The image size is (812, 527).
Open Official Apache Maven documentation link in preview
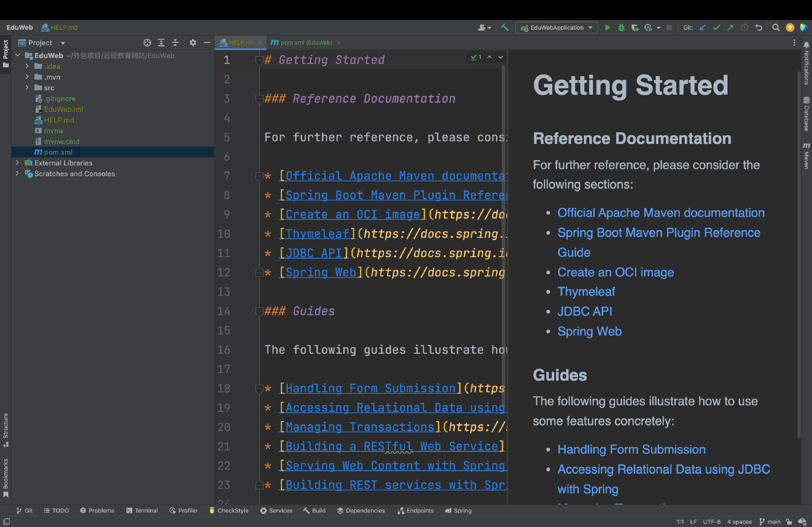(x=661, y=213)
